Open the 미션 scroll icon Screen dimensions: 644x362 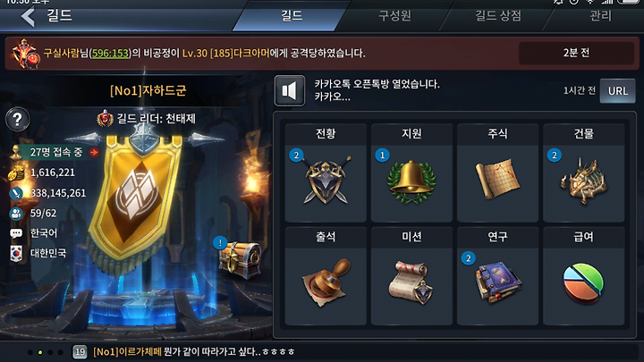tap(411, 282)
